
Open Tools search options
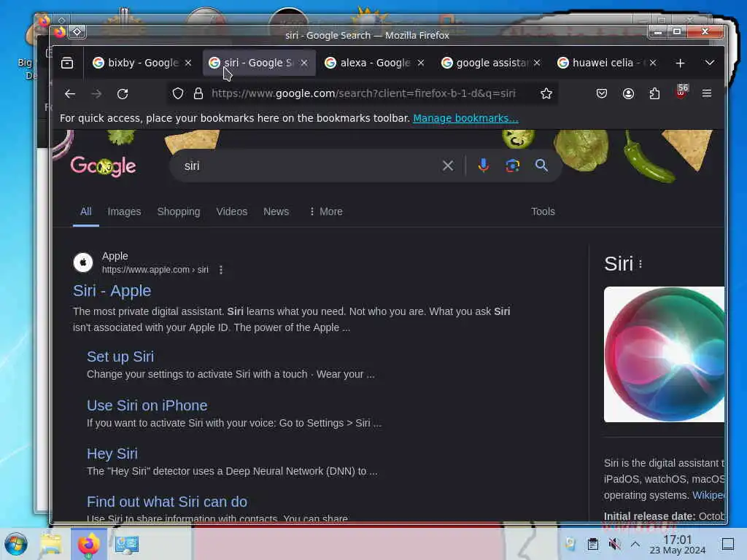point(543,211)
